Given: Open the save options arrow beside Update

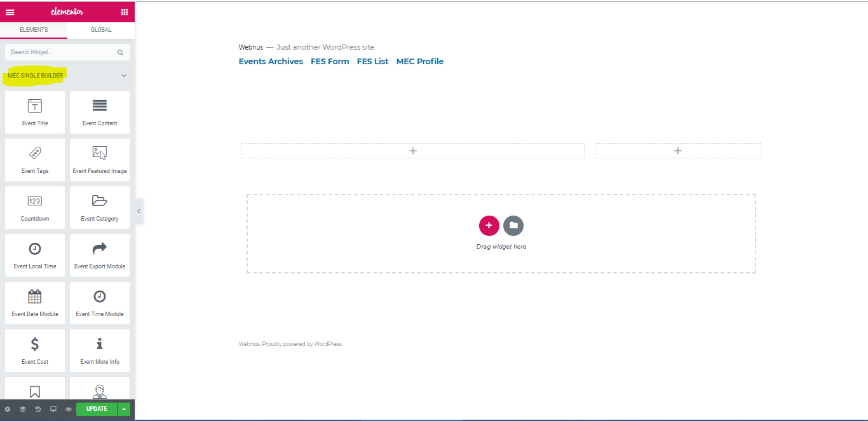Looking at the screenshot, I should click(x=124, y=409).
